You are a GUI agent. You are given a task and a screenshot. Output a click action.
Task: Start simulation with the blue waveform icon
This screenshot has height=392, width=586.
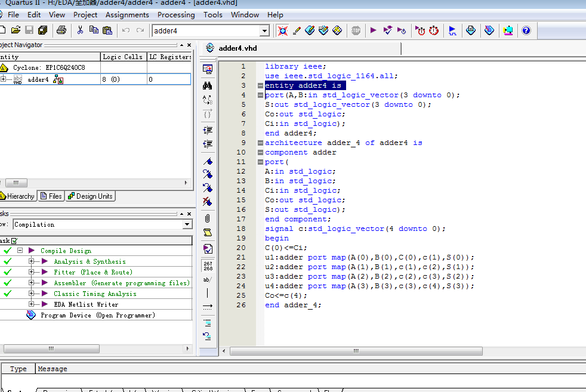pyautogui.click(x=452, y=30)
